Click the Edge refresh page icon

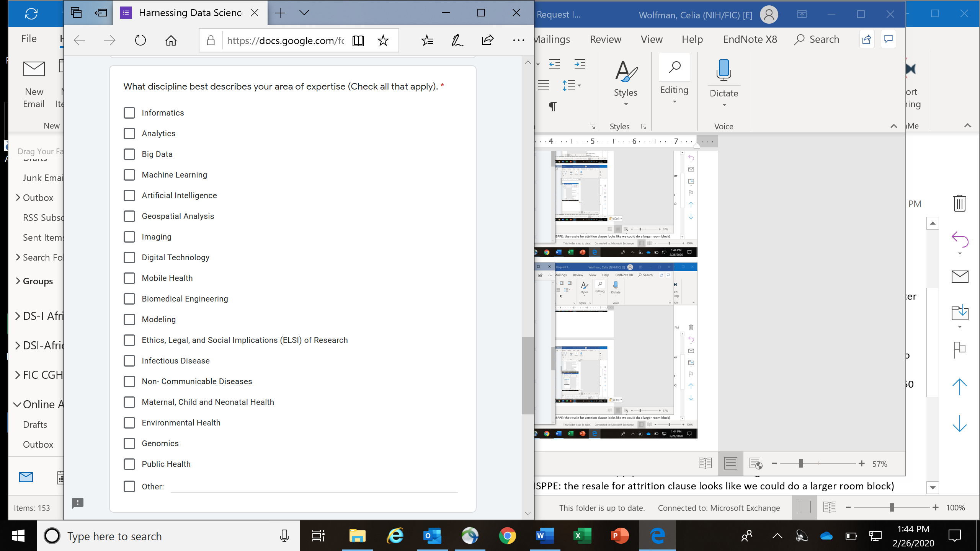click(140, 40)
